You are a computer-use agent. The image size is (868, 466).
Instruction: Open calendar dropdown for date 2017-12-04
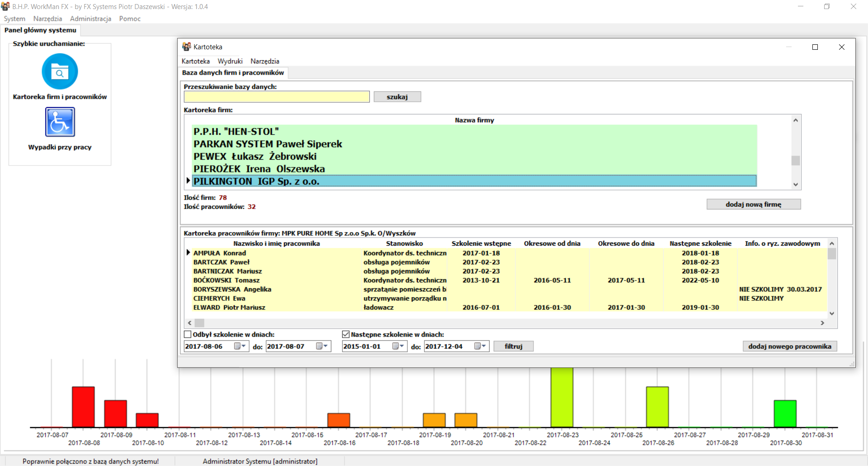(480, 346)
